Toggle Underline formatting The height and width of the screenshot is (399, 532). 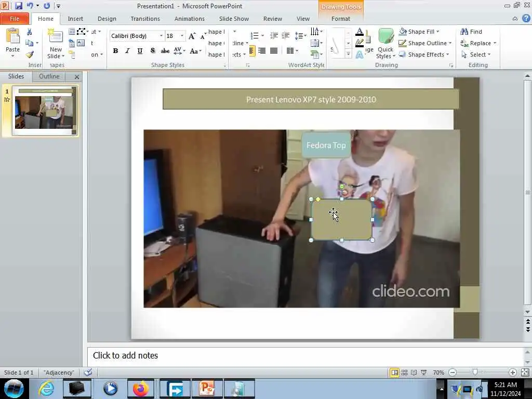(x=140, y=51)
